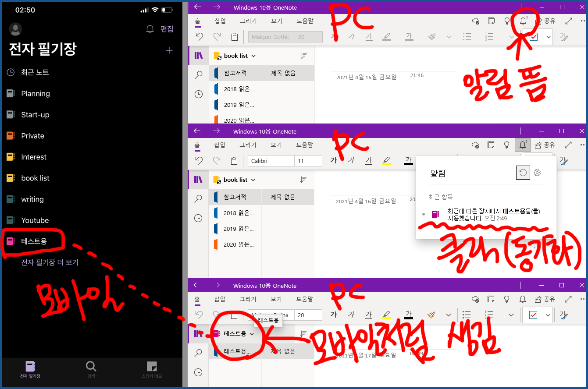Screen dimensions: 588x389
Task: Apply font color in bottom PC window
Action: tap(409, 315)
